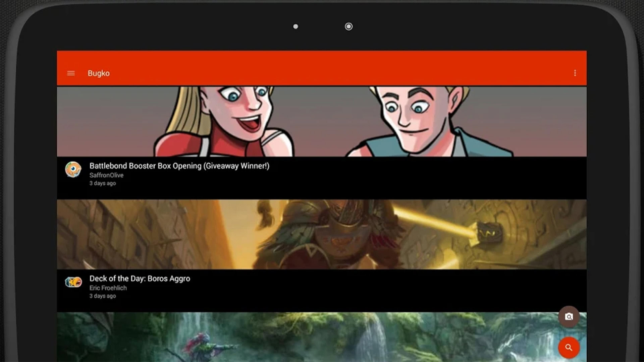Tap the camera image-search floating button
This screenshot has width=644, height=362.
pyautogui.click(x=569, y=317)
